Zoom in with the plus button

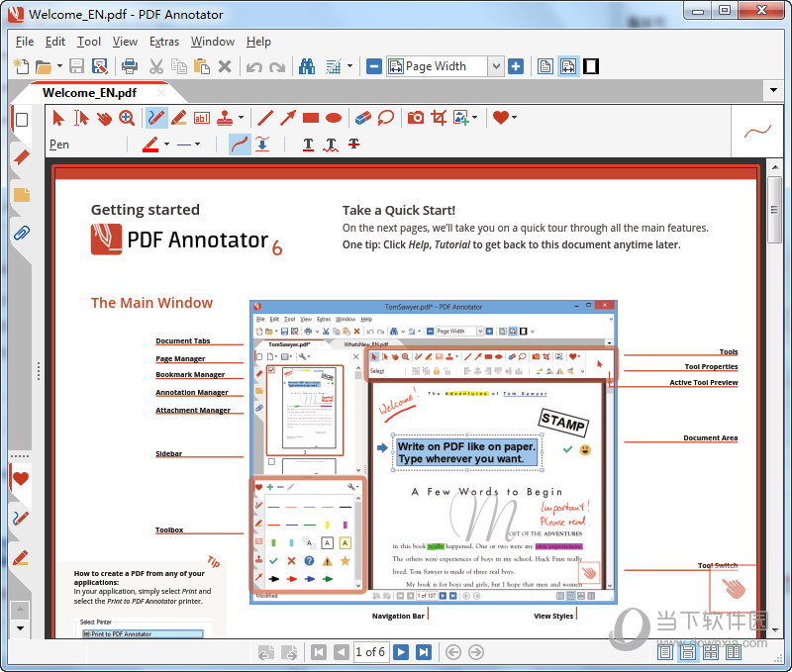click(516, 66)
